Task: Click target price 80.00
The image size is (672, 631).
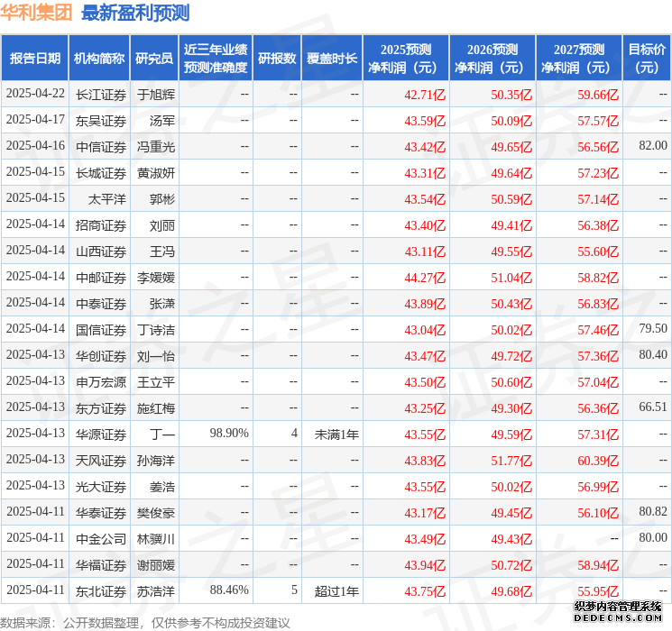Action: pos(653,537)
